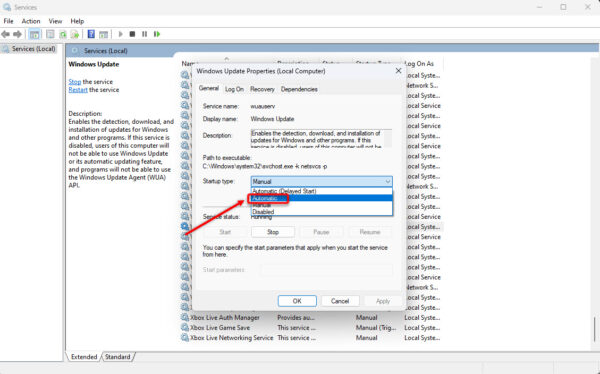
Task: Click the OK button
Action: 297,301
